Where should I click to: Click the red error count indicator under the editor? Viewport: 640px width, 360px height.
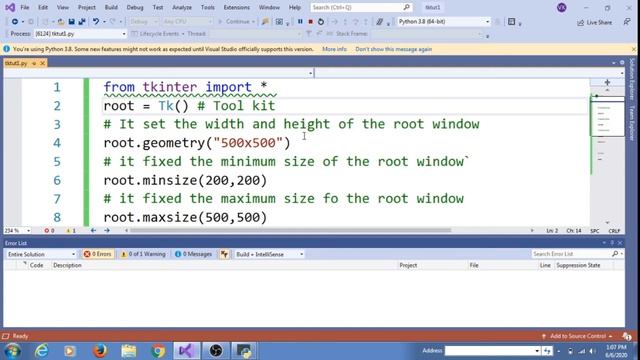click(49, 231)
